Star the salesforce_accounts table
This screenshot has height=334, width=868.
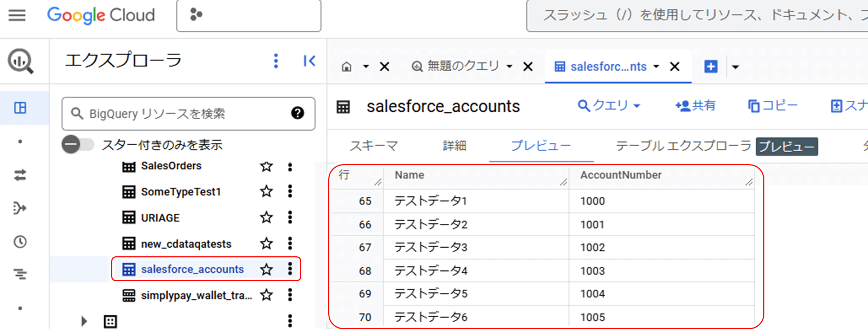click(266, 269)
